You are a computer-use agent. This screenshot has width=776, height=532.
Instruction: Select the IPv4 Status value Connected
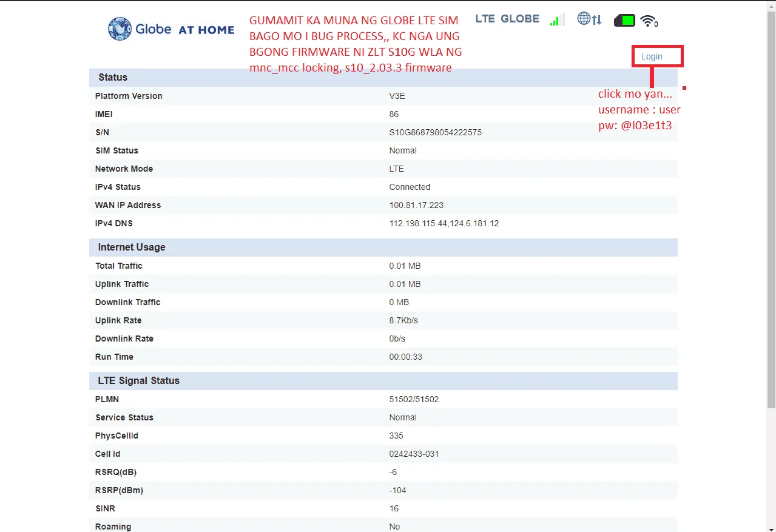tap(410, 187)
